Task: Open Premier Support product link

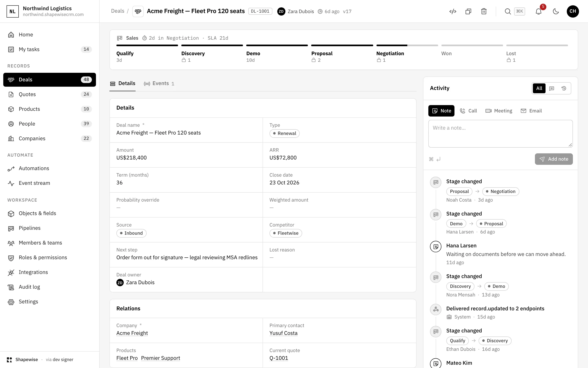Action: (160, 358)
